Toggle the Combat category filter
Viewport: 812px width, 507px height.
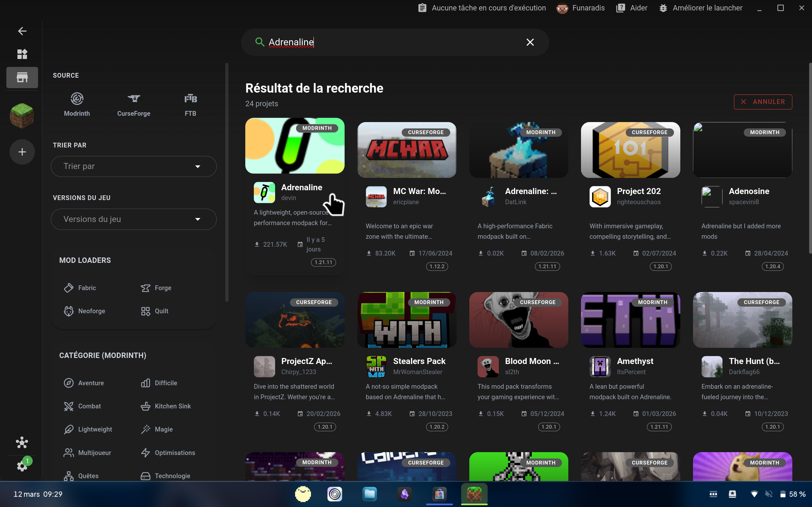82,406
